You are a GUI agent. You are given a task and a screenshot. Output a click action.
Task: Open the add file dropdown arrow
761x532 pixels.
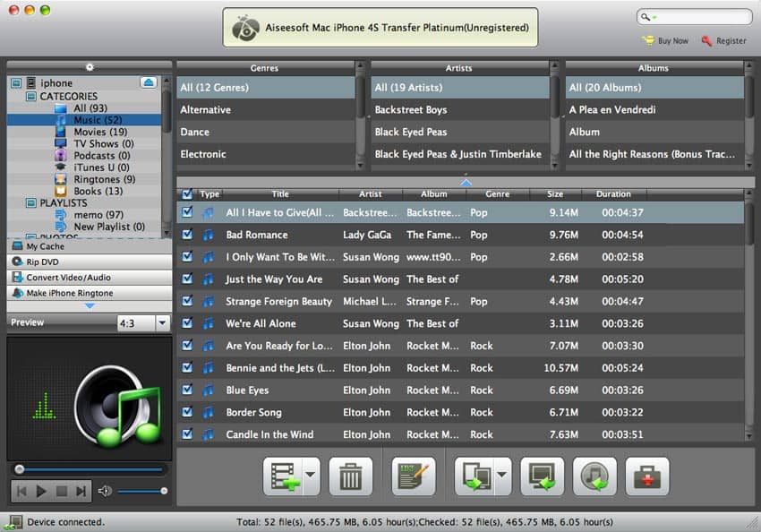311,476
